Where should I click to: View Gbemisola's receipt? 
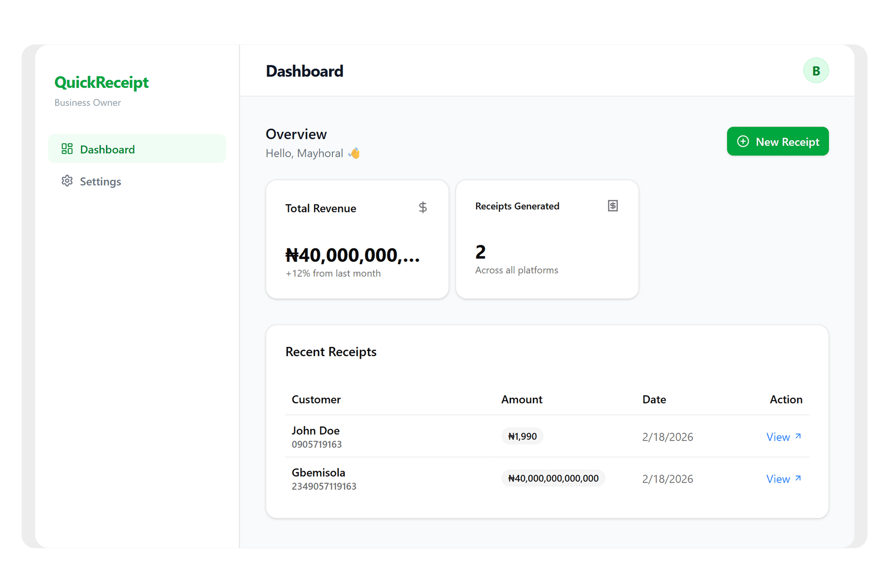pyautogui.click(x=778, y=479)
